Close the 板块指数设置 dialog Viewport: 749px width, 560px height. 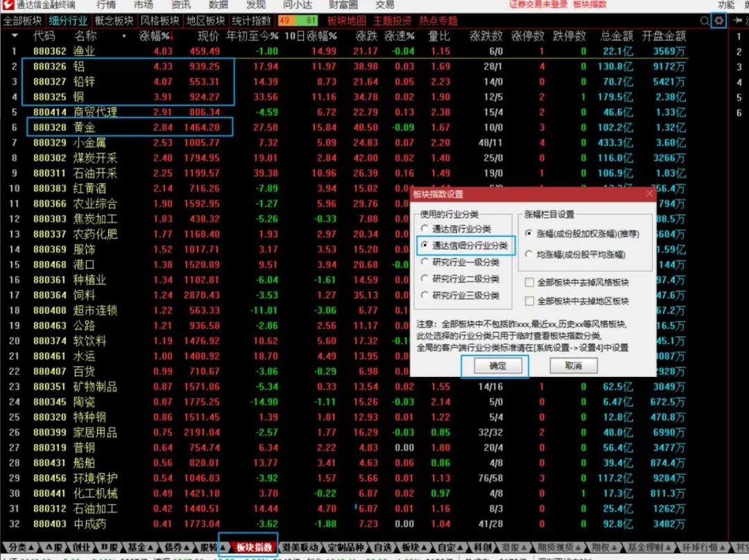click(x=649, y=194)
